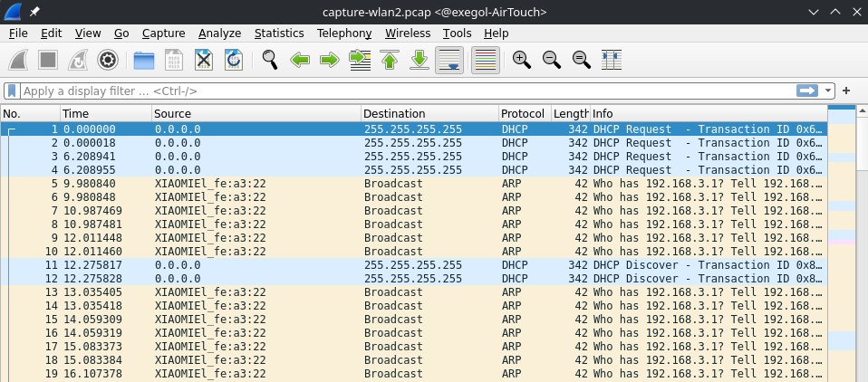Zoom in the packet text
Screen dimensions: 868x382
[521, 61]
